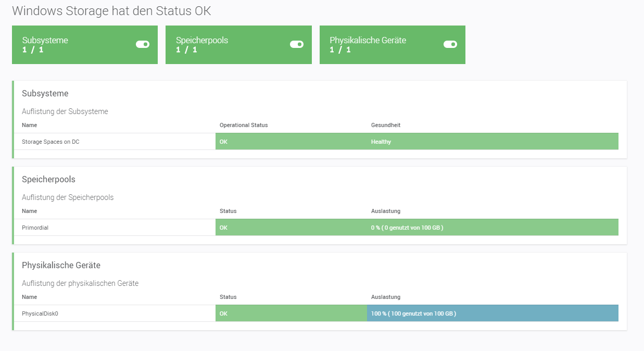644x351 pixels.
Task: Click OK status cell for PhysicalDisk0
Action: (291, 314)
